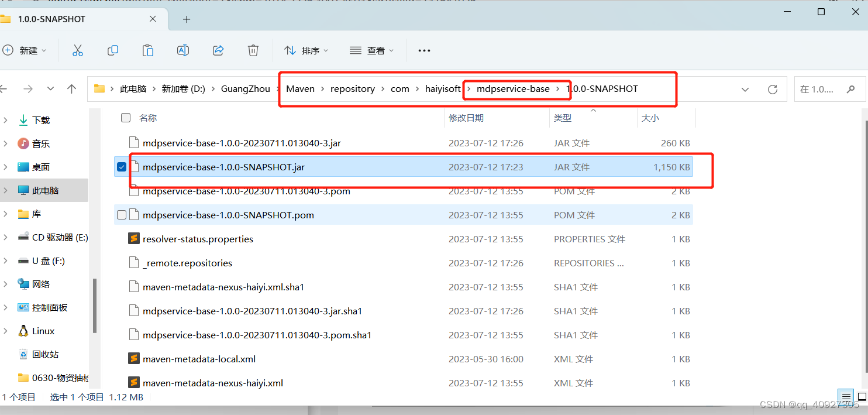The image size is (868, 415).
Task: Click the 下载 download icon in sidebar
Action: pyautogui.click(x=23, y=120)
